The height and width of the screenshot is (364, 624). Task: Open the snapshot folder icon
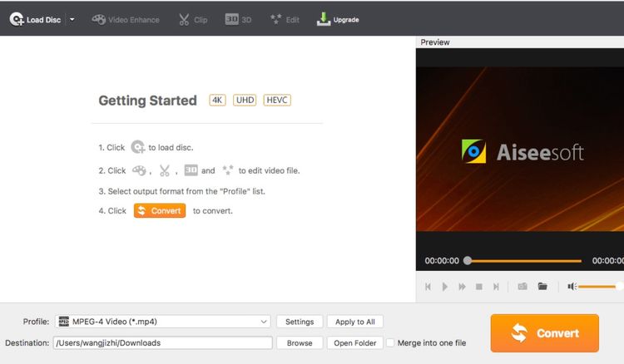coord(542,287)
